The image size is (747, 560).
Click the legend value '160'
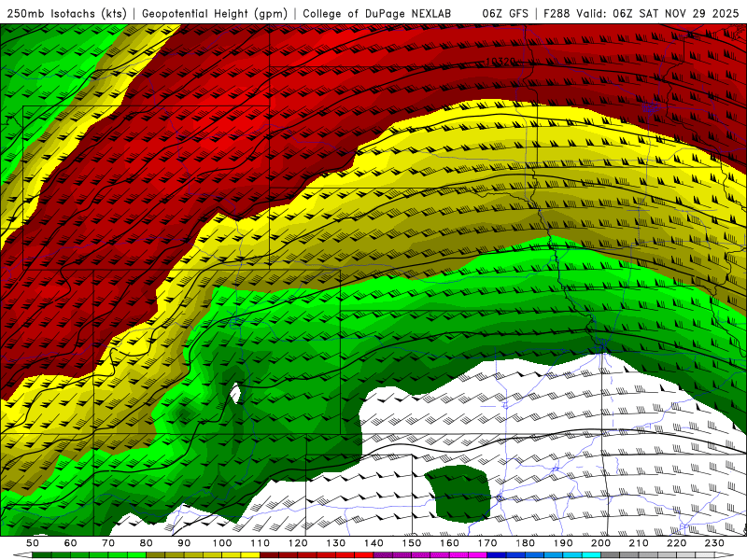pos(449,543)
